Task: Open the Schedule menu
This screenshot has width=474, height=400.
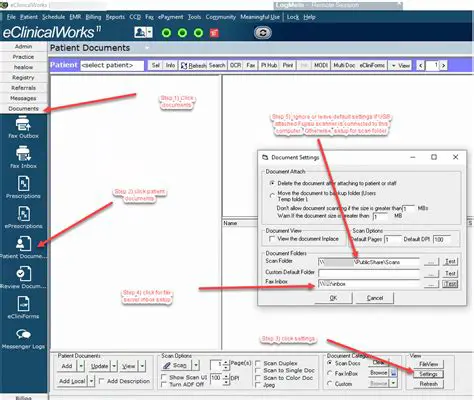Action: pos(53,17)
